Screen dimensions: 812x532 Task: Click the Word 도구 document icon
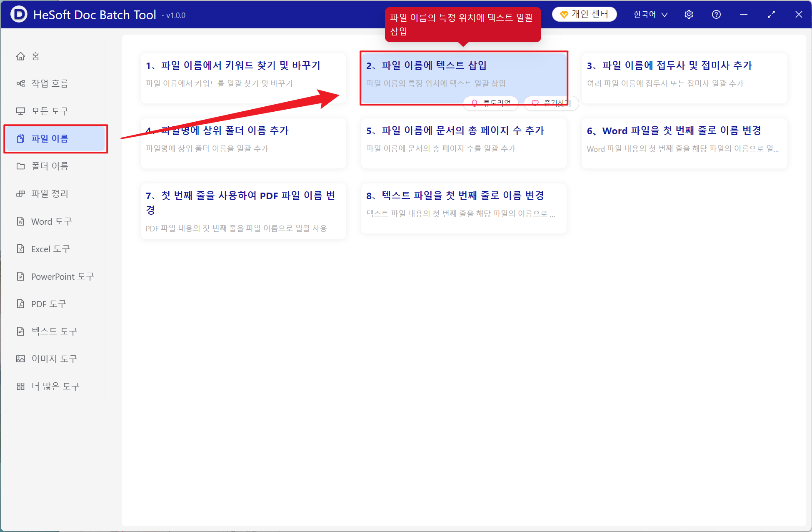(x=20, y=221)
